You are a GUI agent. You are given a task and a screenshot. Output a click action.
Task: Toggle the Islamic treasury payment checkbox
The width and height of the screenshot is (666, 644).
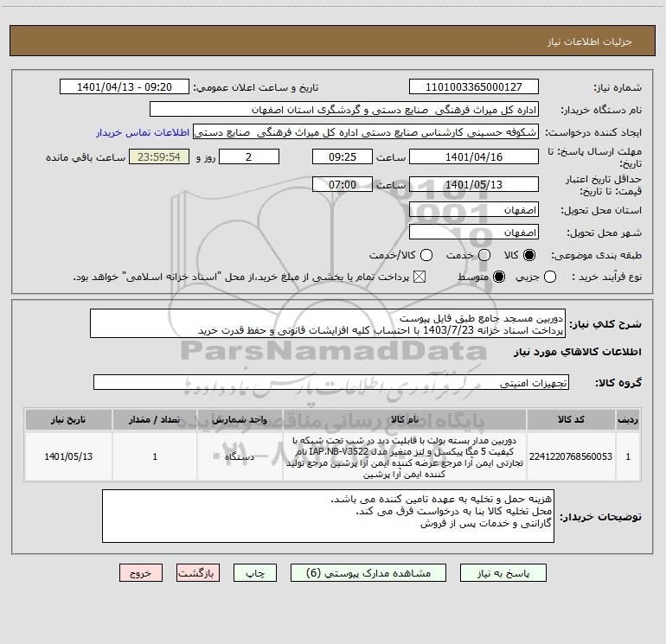tap(419, 277)
